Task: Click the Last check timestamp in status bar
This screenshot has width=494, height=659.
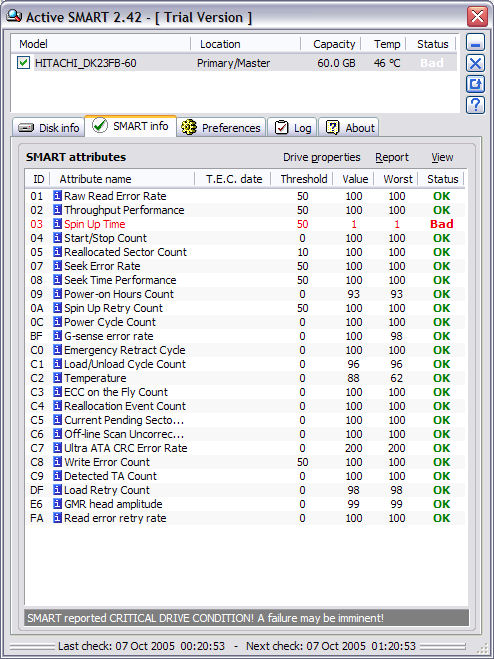Action: click(141, 646)
